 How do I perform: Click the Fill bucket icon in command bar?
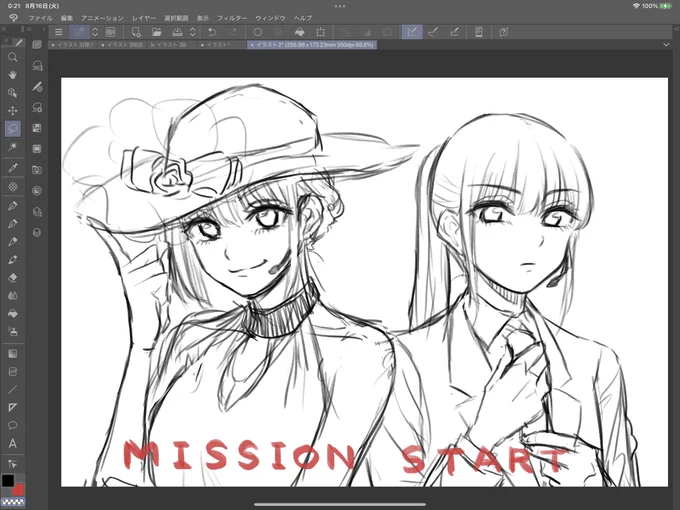click(299, 32)
